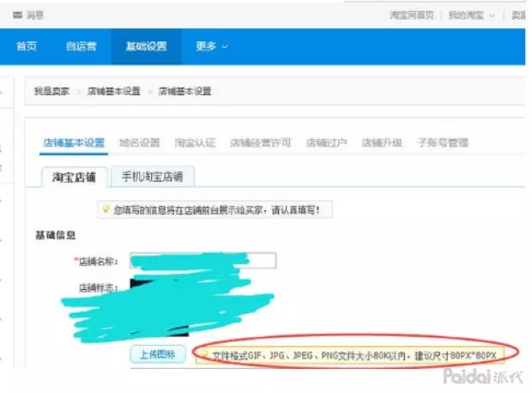Viewport: 532px width, 393px height.
Task: Select the 淘宝店铺 sub-tab
Action: [x=75, y=177]
